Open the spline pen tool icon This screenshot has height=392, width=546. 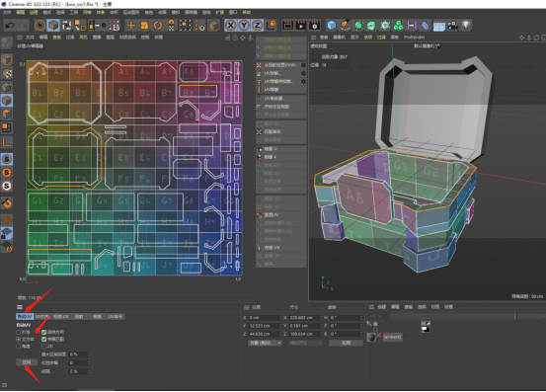pos(345,26)
